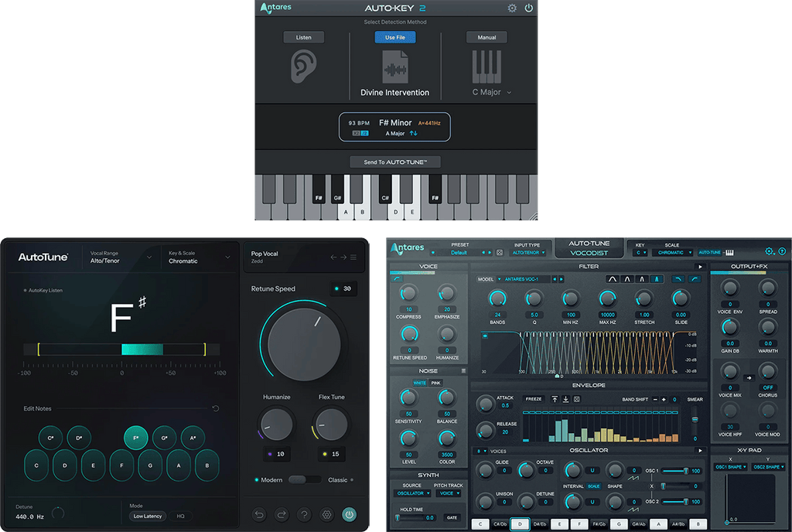The width and height of the screenshot is (792, 532).
Task: Click the randomize preset dice icon
Action: coord(500,252)
